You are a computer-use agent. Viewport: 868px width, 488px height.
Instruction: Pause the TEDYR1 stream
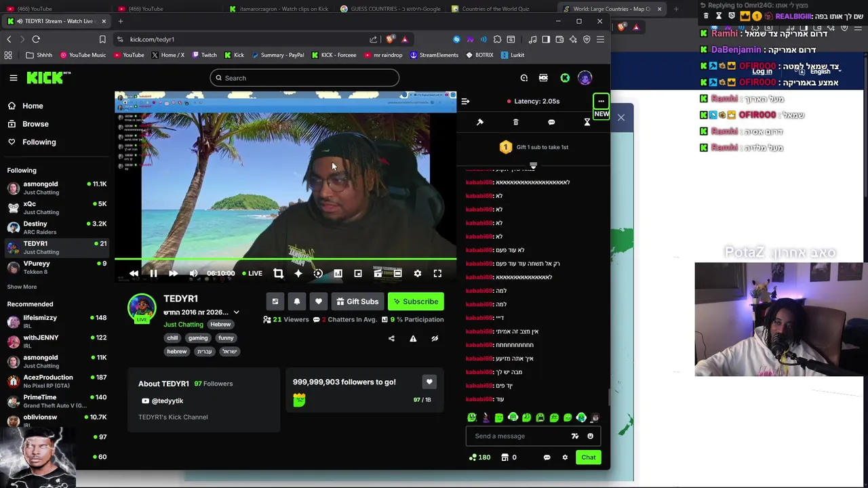coord(153,273)
